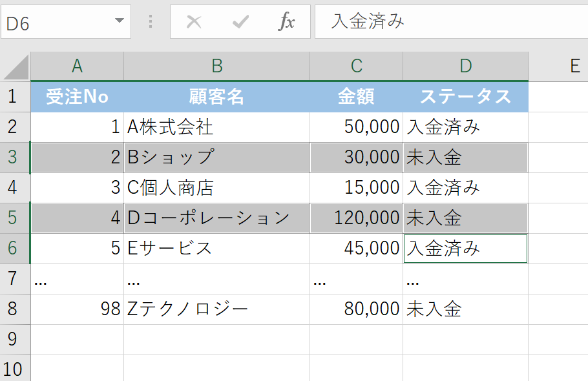Click the ステータス header cell
588x381 pixels.
tap(465, 97)
